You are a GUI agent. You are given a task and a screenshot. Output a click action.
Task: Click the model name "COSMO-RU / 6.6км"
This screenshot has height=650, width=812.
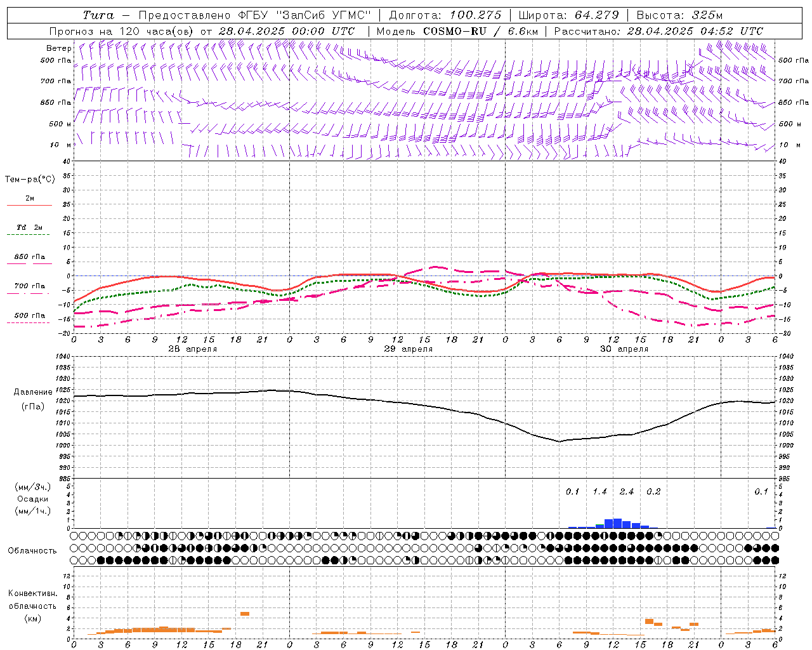point(480,31)
